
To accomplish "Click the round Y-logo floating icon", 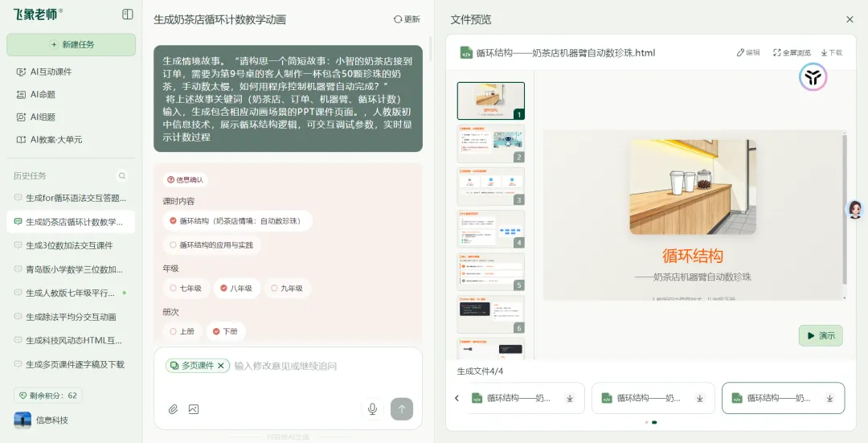I will (x=813, y=77).
